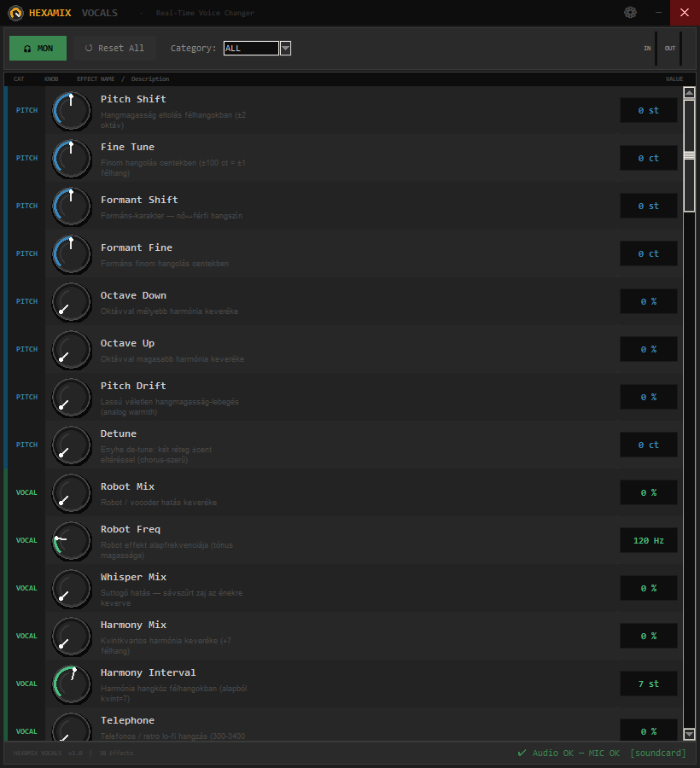This screenshot has width=700, height=768.
Task: Click the Robot Mix value field
Action: pos(649,492)
